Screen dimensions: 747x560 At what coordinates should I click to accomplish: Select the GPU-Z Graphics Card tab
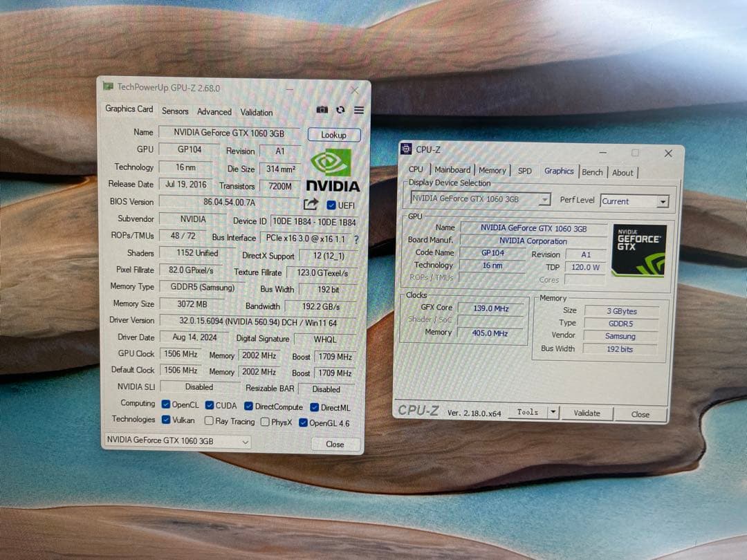[x=129, y=109]
